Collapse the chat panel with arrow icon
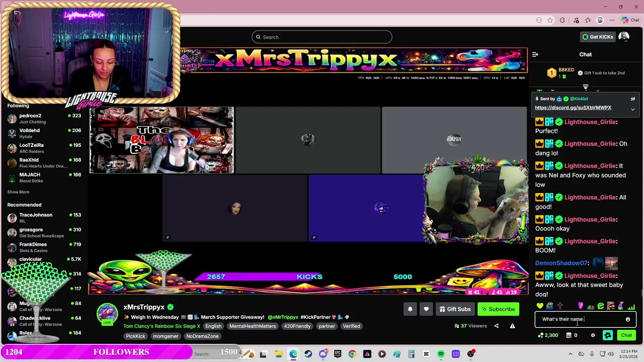The height and width of the screenshot is (362, 644). [535, 54]
